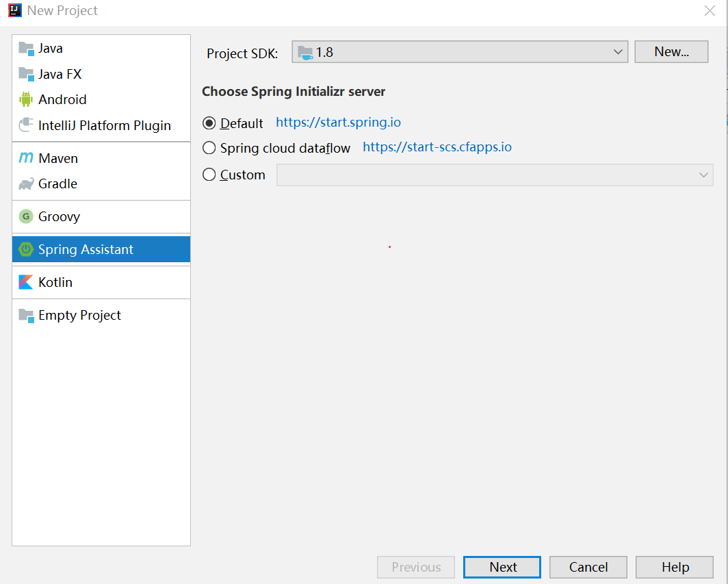This screenshot has width=728, height=584.
Task: Click the SDK folder icon beside 1.8
Action: pyautogui.click(x=305, y=53)
